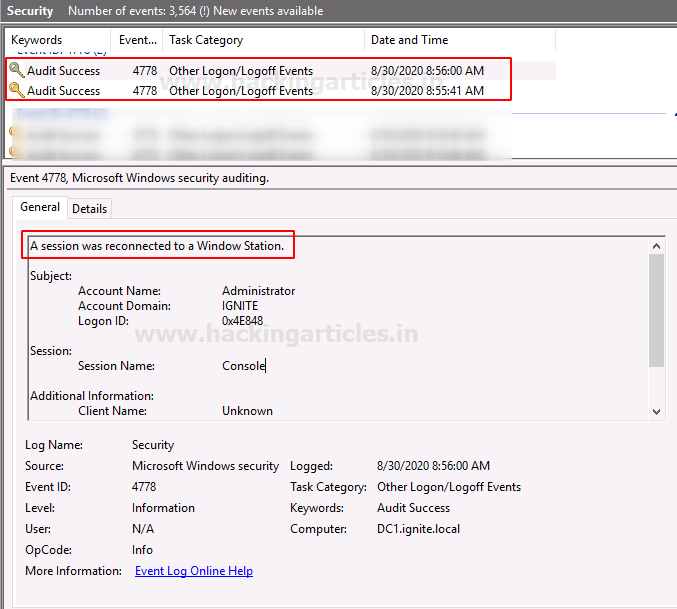This screenshot has height=609, width=677.
Task: Click the OpCode value Info
Action: [142, 550]
